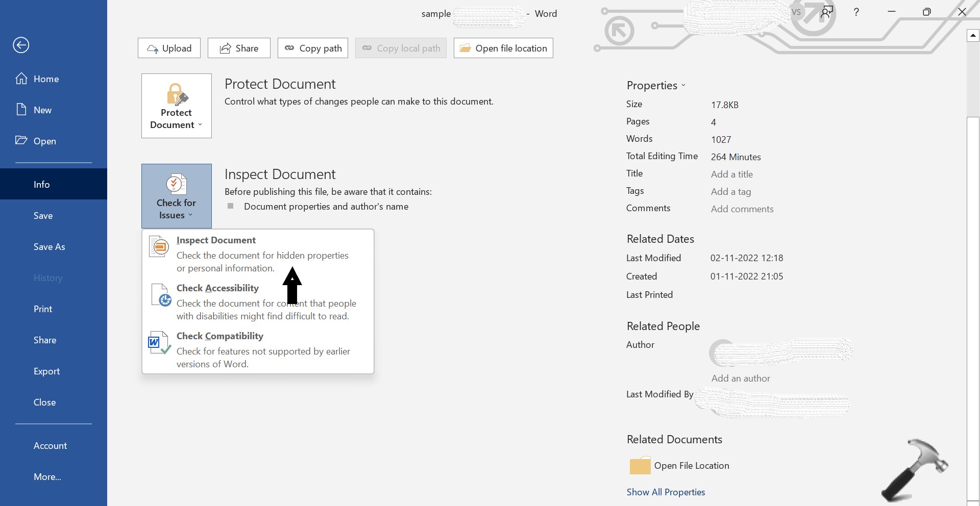This screenshot has width=980, height=506.
Task: Open the Account page
Action: [x=50, y=445]
